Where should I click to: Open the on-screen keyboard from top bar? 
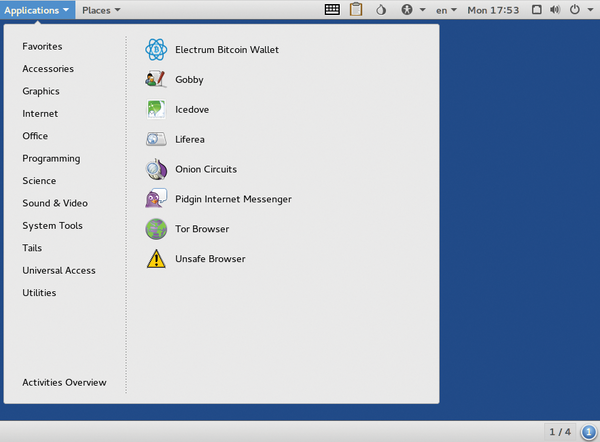pyautogui.click(x=332, y=10)
